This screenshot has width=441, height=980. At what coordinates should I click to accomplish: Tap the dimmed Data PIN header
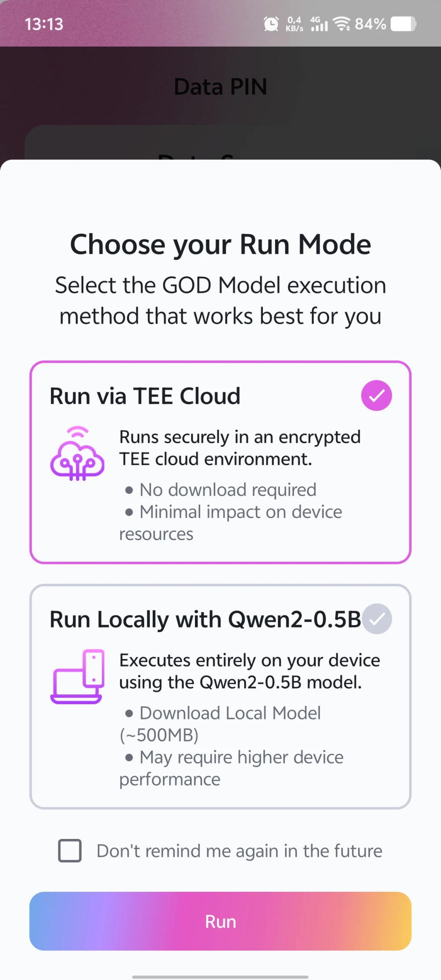click(220, 86)
